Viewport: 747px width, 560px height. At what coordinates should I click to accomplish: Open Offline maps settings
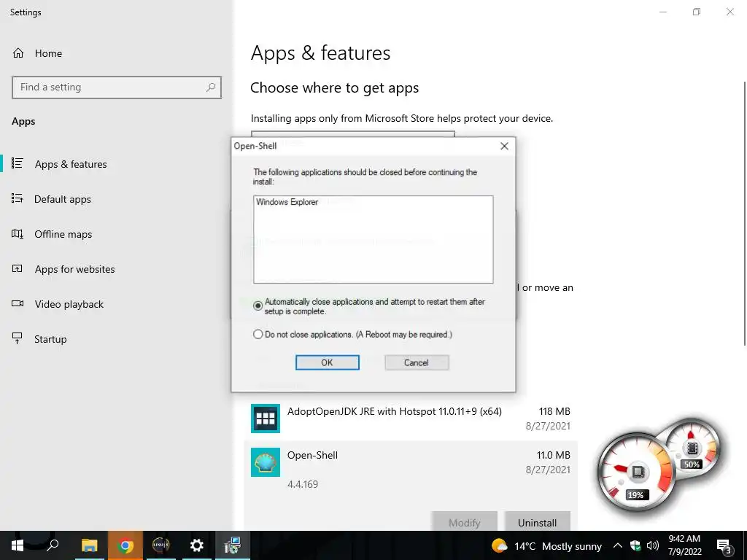pos(63,234)
